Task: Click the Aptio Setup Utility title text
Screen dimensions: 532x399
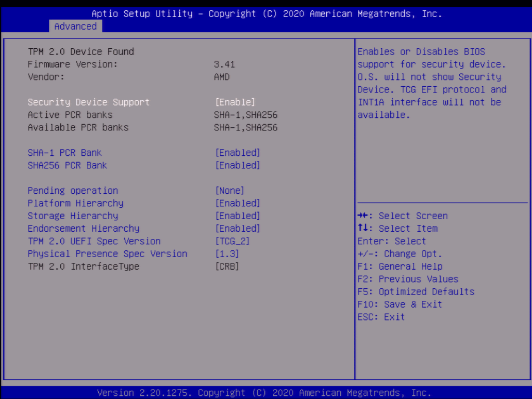Action: (x=267, y=14)
